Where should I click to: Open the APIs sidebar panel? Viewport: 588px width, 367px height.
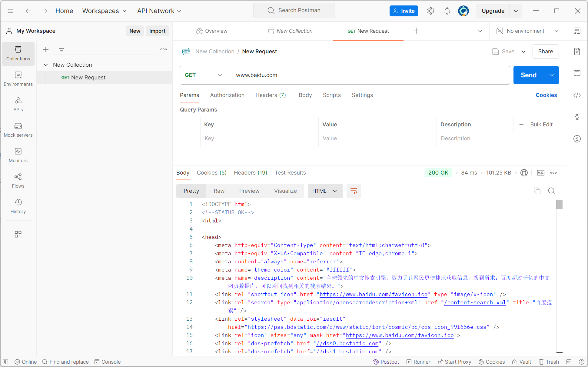click(18, 105)
